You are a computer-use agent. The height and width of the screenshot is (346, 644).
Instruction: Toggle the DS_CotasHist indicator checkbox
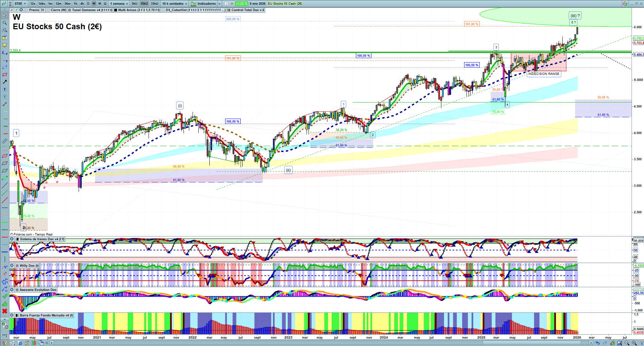point(163,10)
